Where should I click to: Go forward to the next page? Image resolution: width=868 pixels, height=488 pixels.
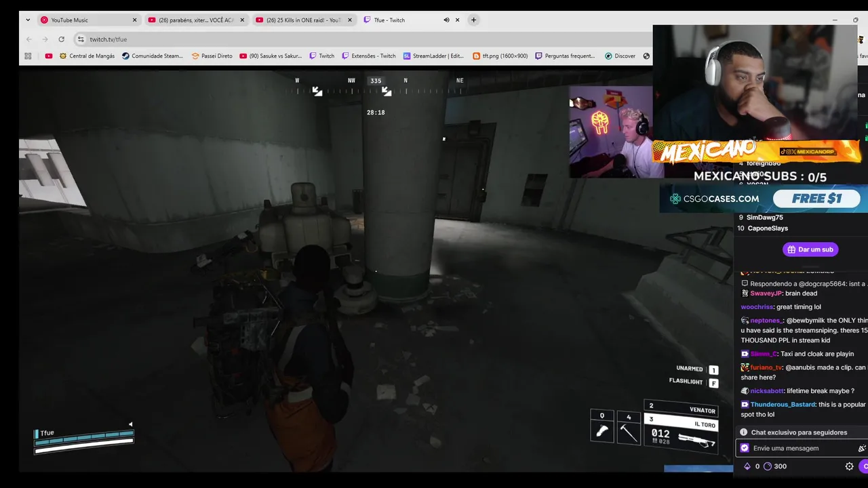tap(45, 39)
